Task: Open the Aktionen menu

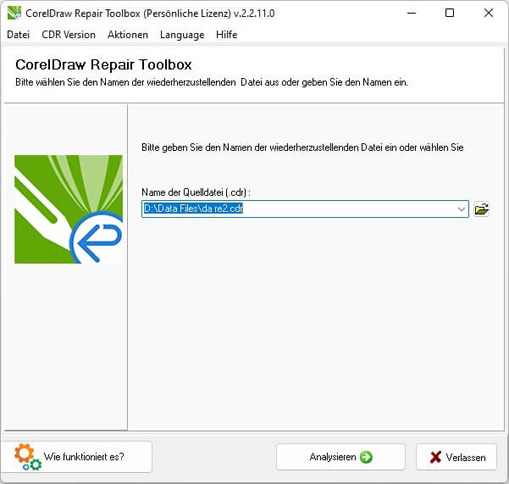Action: pos(128,35)
